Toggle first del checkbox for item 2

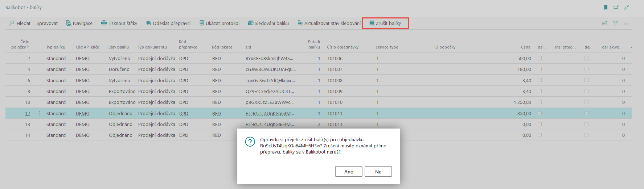540,58
